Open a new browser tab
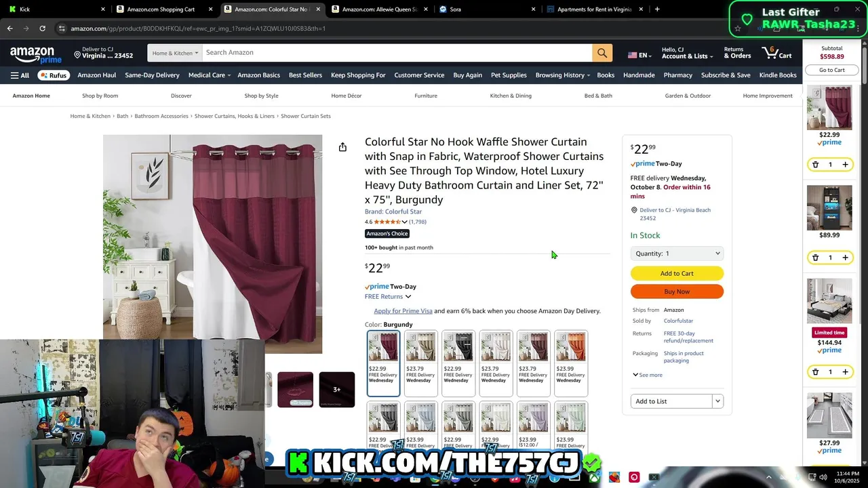The image size is (868, 488). point(656,9)
